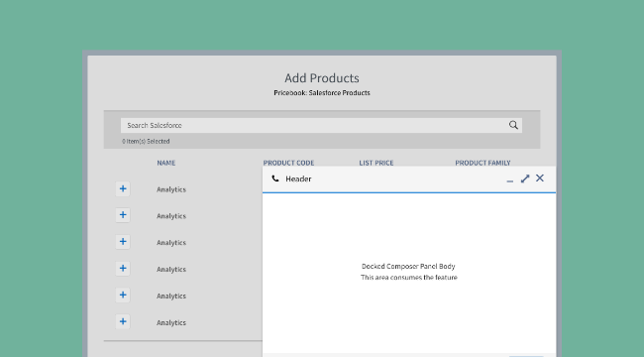Click the LIST PRICE column header
The width and height of the screenshot is (644, 357).
point(376,163)
